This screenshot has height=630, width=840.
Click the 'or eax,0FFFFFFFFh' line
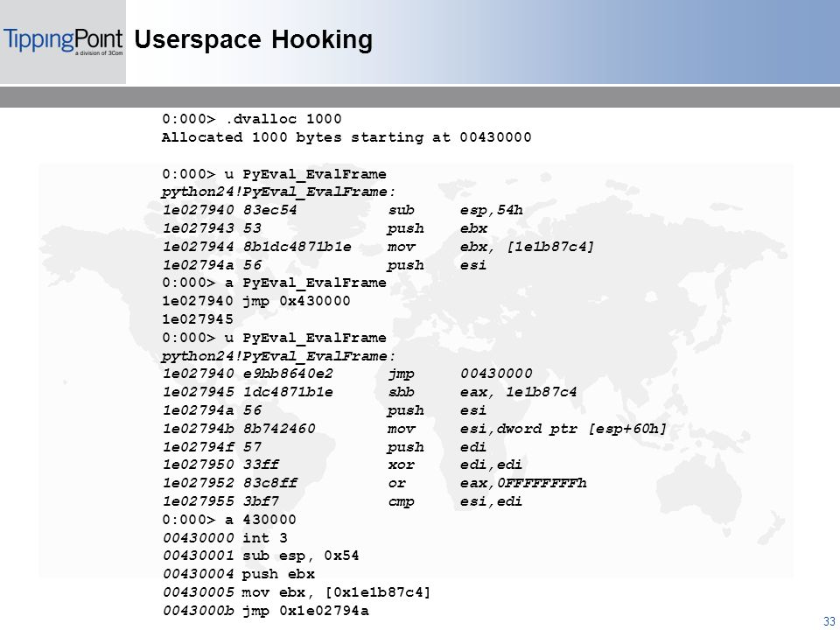click(374, 483)
